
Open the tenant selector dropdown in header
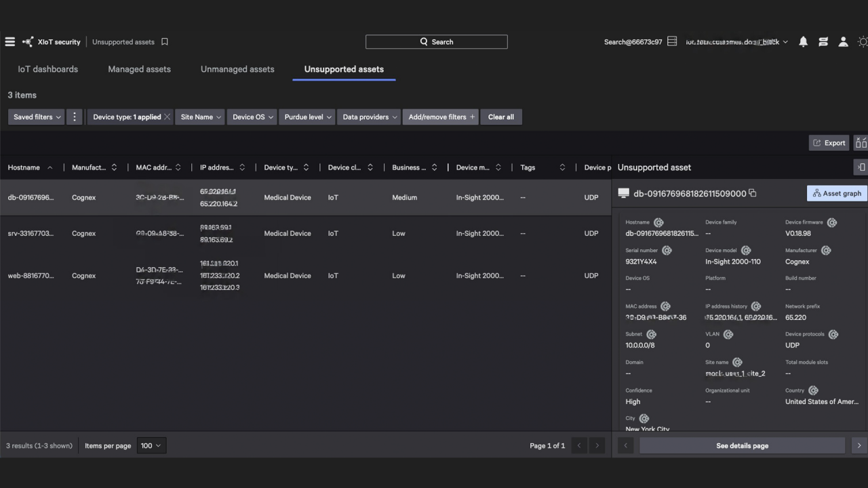736,42
